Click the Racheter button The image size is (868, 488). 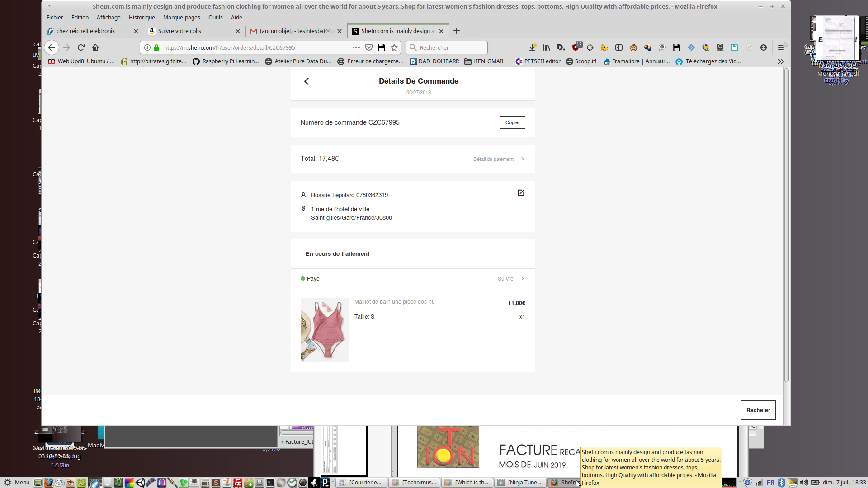tap(758, 410)
